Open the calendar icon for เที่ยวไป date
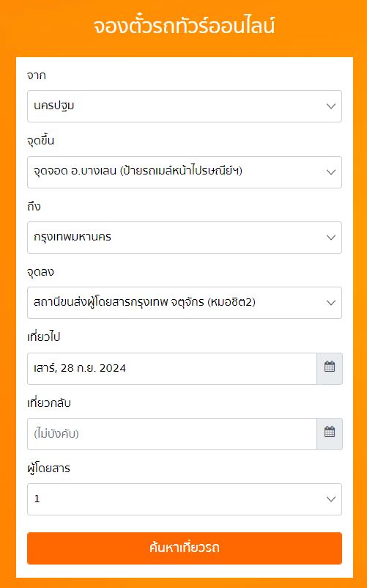The image size is (367, 588). pos(330,368)
